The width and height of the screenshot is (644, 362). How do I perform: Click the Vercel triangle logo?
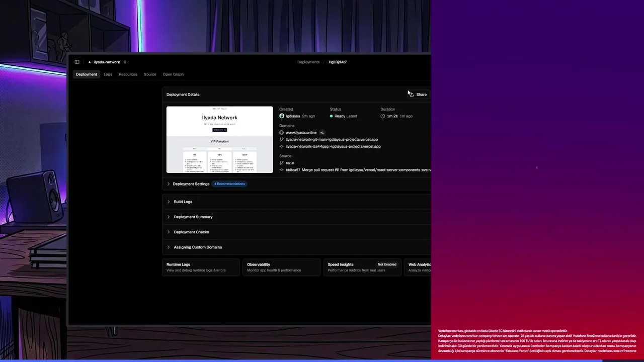[x=90, y=62]
